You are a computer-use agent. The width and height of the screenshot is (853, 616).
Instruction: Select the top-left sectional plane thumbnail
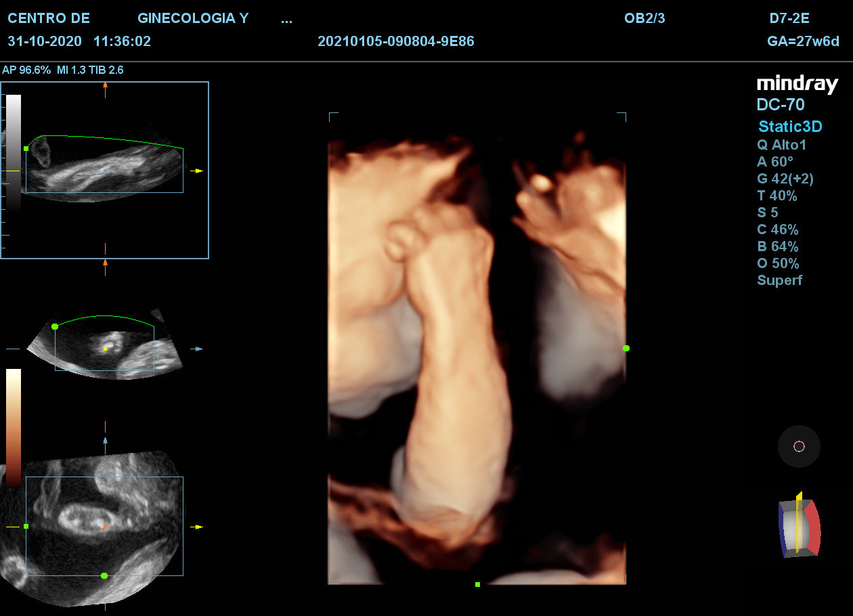click(104, 170)
